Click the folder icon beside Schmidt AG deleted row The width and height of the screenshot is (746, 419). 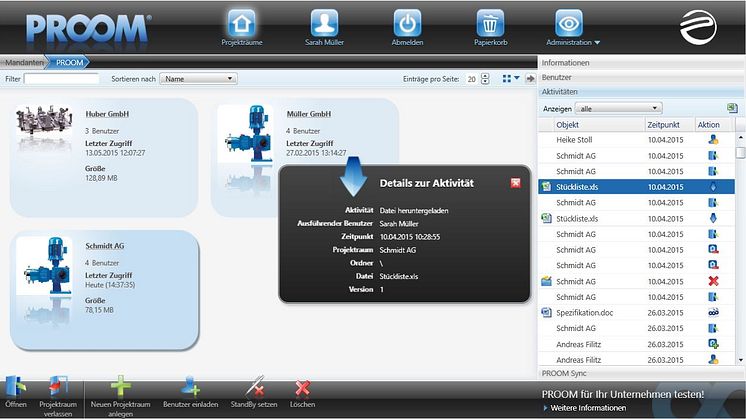546,281
